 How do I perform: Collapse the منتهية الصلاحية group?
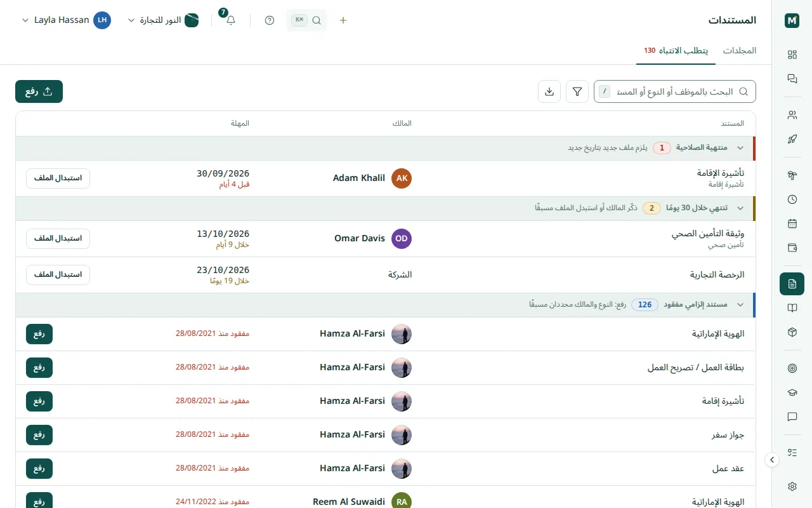pyautogui.click(x=740, y=148)
